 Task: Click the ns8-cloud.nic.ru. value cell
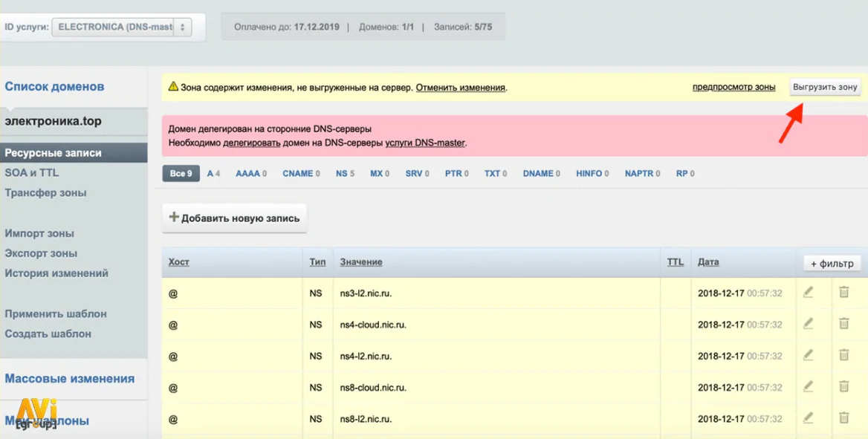click(496, 388)
